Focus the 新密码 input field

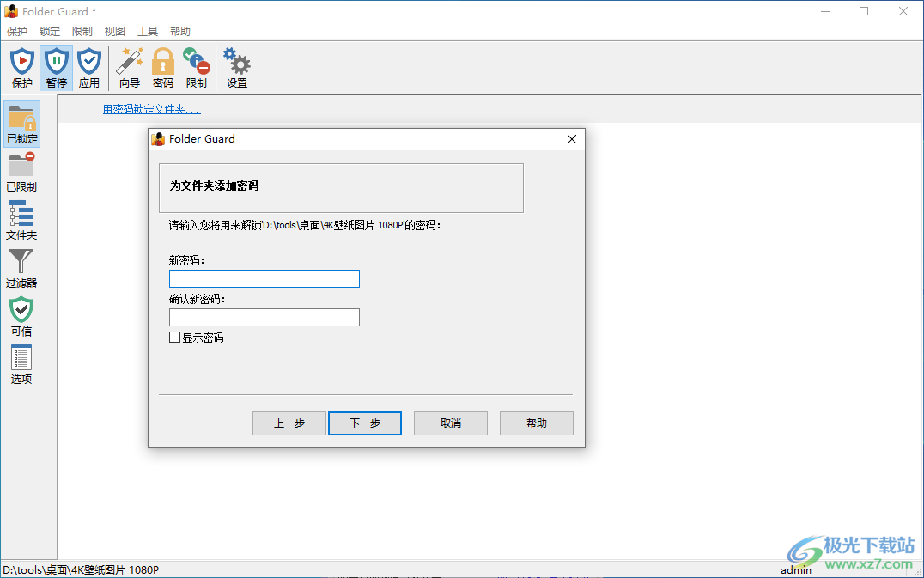(264, 278)
